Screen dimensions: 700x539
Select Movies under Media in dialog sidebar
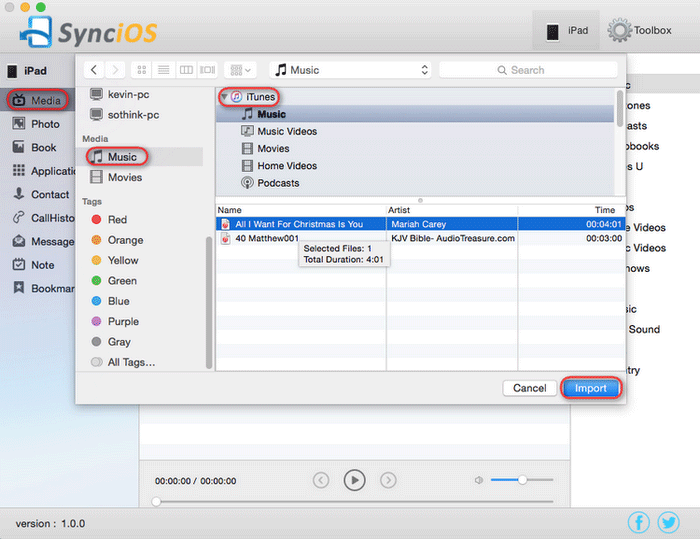(x=116, y=177)
